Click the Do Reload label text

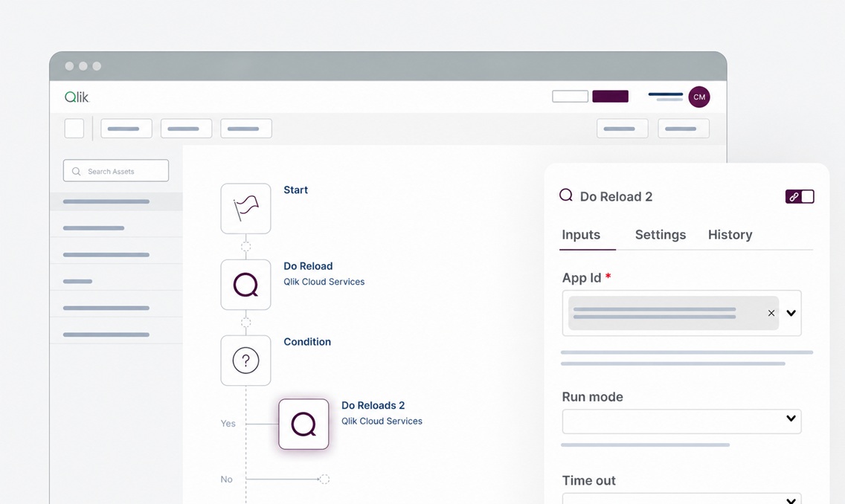(x=308, y=266)
